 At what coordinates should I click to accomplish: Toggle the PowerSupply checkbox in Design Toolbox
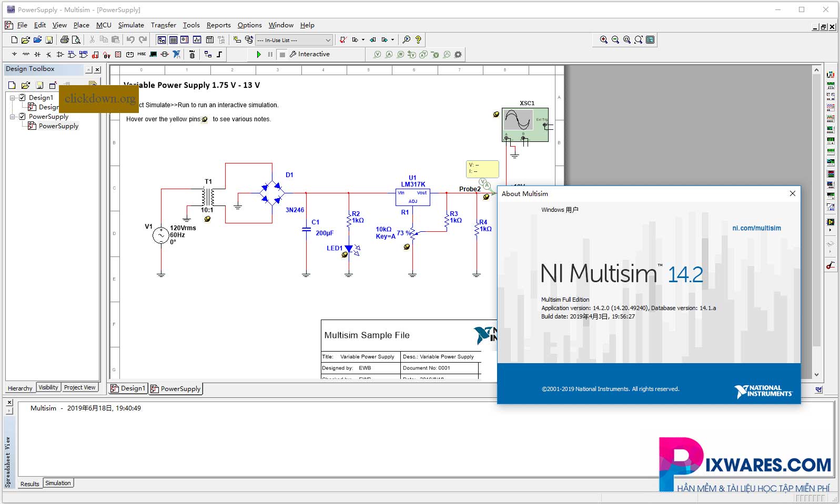[x=22, y=116]
